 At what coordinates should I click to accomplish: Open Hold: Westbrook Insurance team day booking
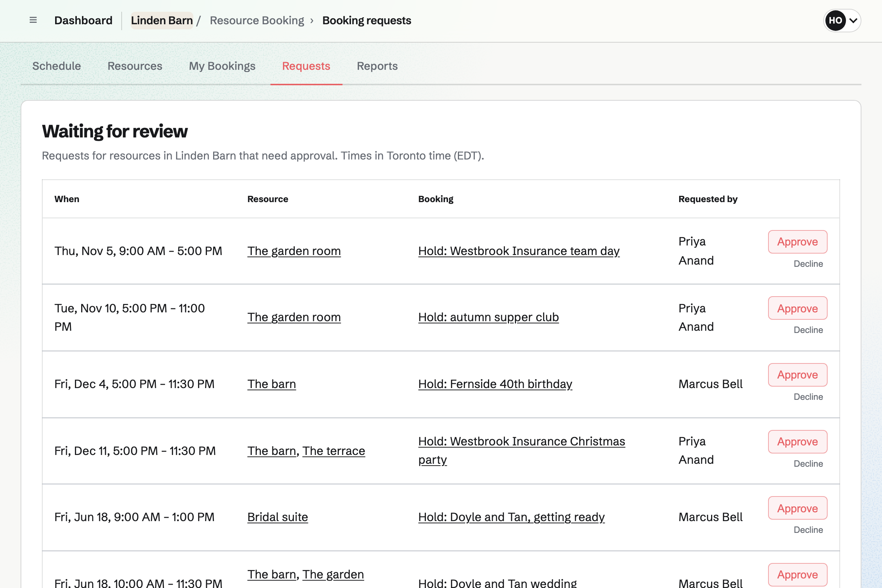(x=519, y=251)
